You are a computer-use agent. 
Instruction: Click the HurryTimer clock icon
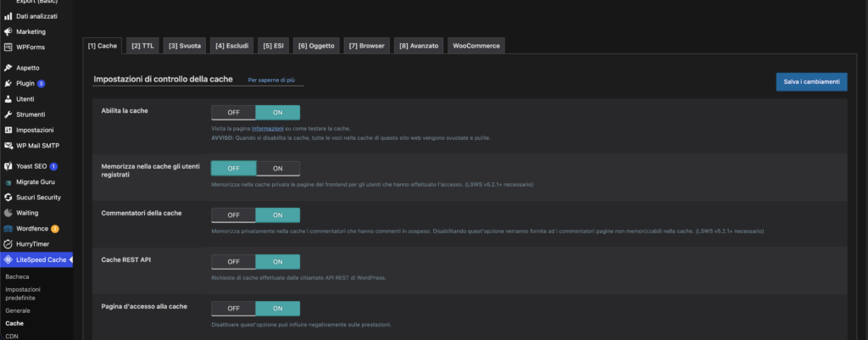(8, 244)
